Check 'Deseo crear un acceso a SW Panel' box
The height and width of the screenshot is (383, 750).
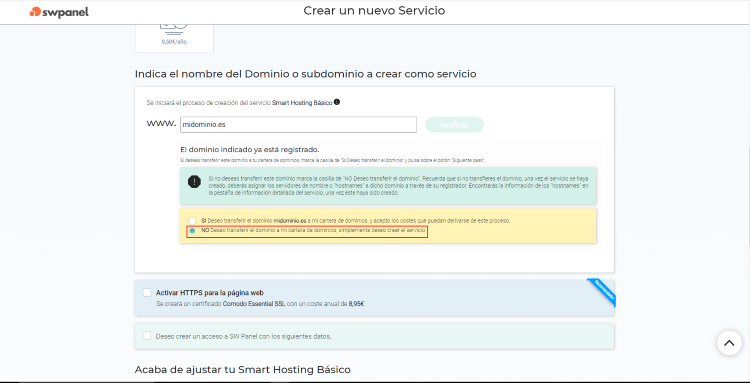(147, 336)
